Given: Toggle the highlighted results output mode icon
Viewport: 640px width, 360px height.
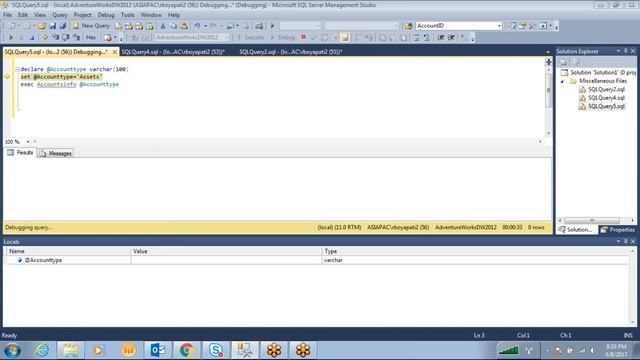Looking at the screenshot, I should coord(345,38).
